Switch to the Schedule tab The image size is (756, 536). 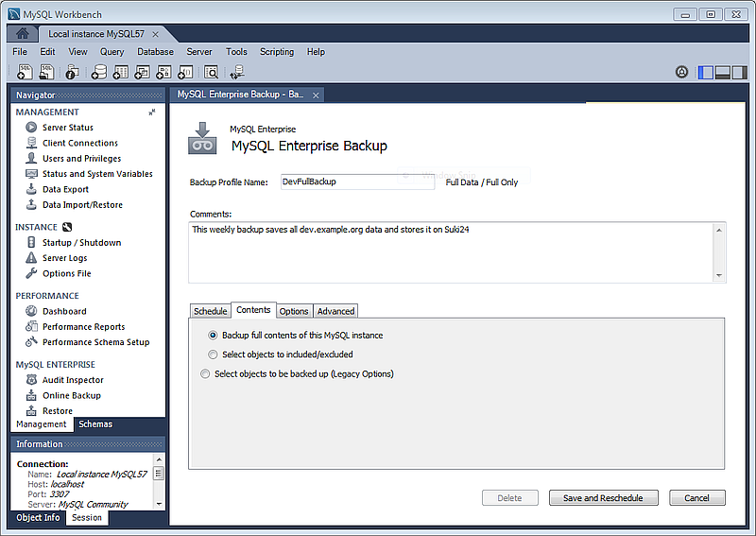click(210, 311)
